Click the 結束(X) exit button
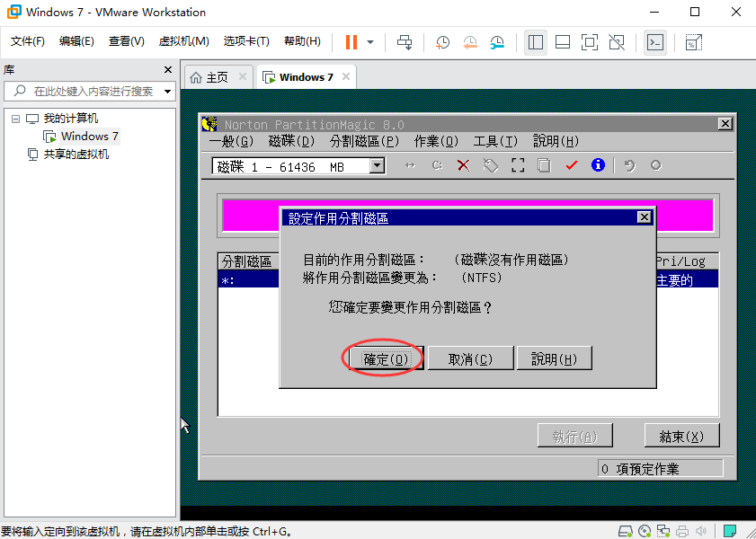This screenshot has width=756, height=539. tap(681, 437)
